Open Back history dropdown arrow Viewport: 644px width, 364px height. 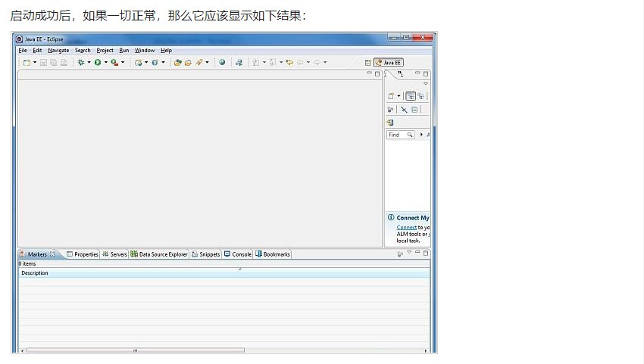[308, 63]
